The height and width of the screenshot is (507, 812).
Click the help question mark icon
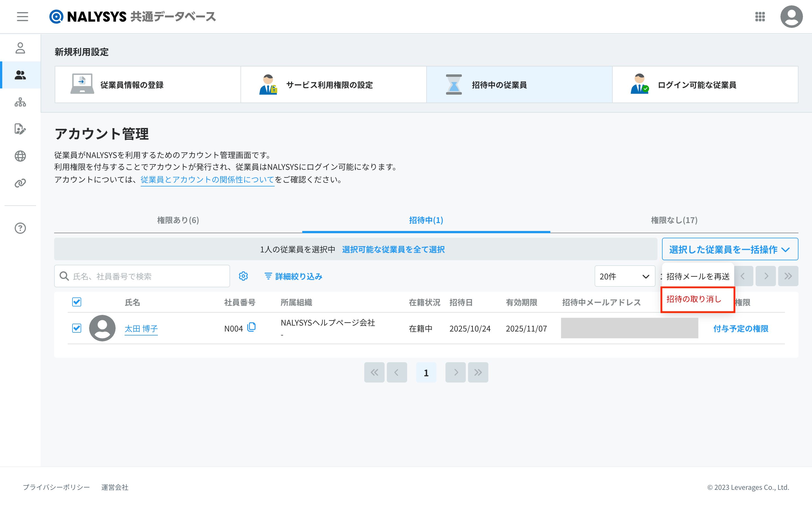(20, 228)
